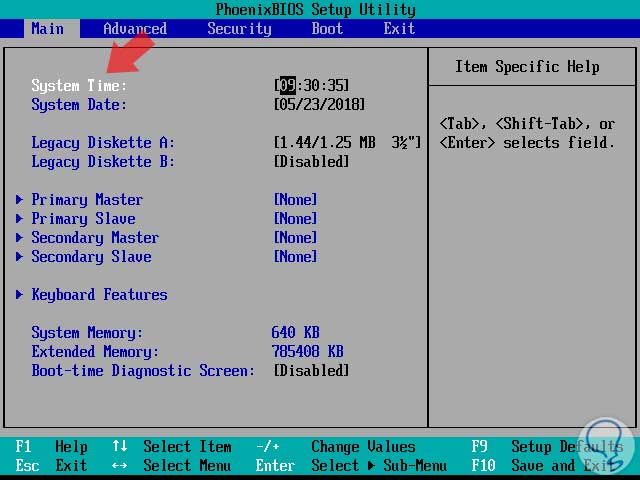Click the Esc Exit shortcut
The image size is (640, 480).
(x=51, y=465)
